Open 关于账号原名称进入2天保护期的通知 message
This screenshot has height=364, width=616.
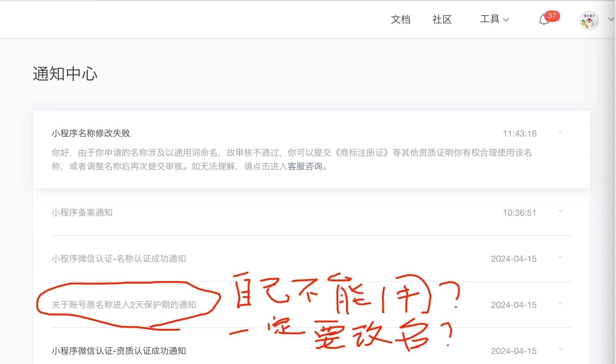click(124, 305)
